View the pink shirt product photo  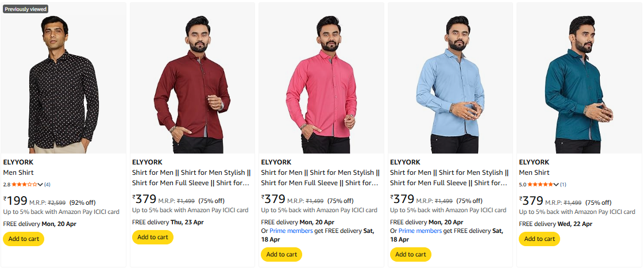[321, 83]
